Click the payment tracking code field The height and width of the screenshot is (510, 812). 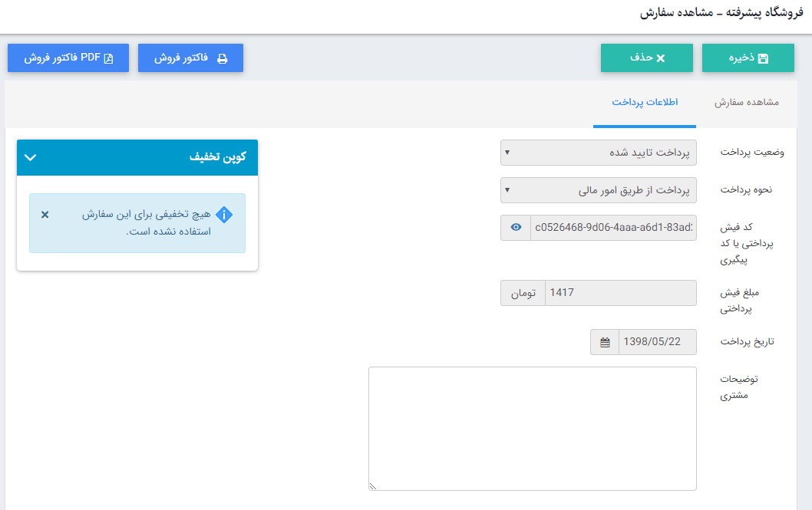613,227
